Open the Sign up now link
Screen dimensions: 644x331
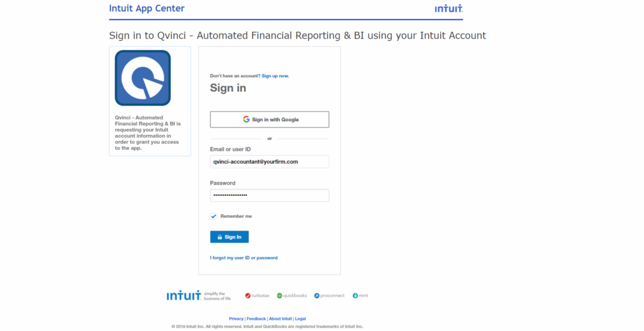coord(275,76)
